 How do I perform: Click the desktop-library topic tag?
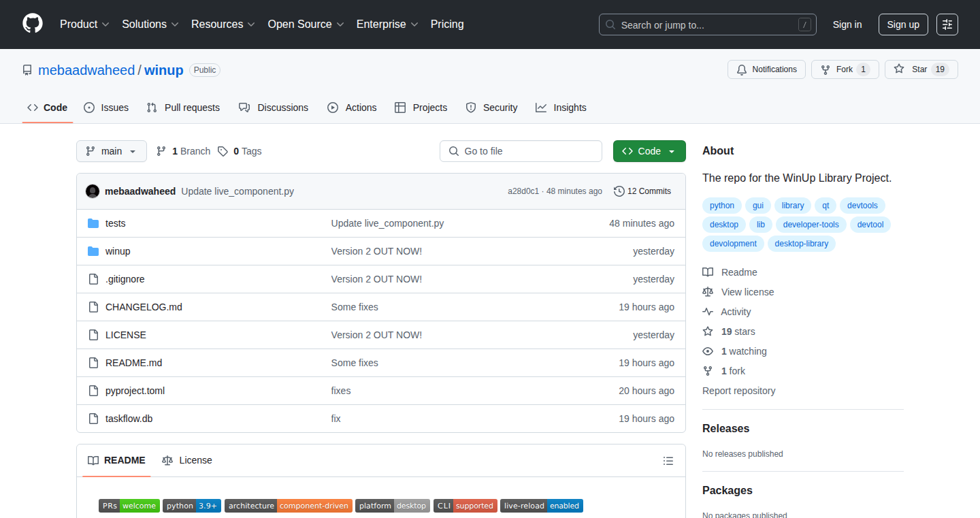802,244
